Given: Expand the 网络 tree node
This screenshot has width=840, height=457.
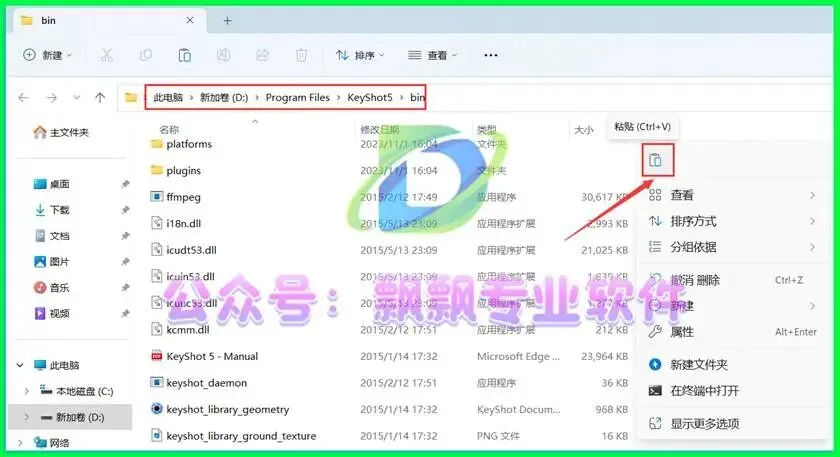Looking at the screenshot, I should tap(20, 443).
